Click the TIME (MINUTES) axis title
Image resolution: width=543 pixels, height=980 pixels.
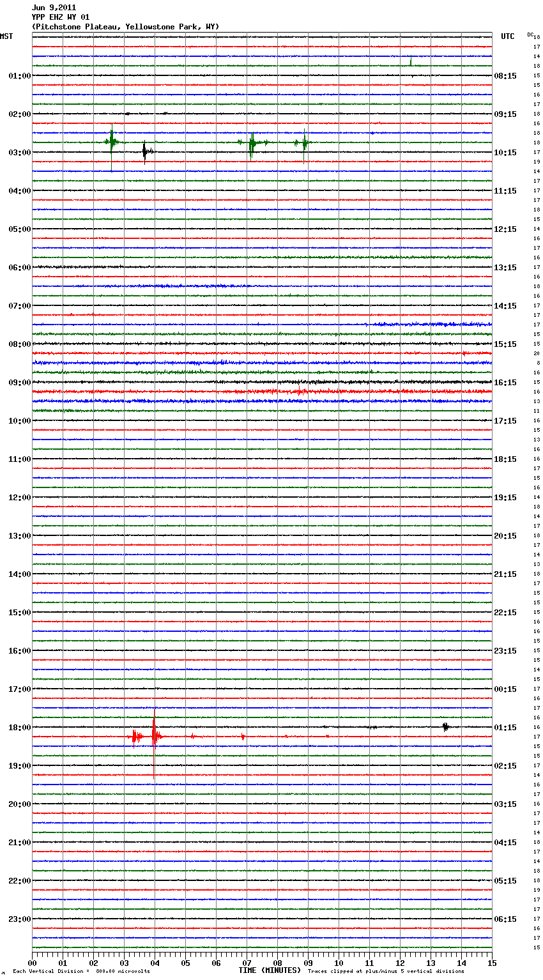coord(270,970)
